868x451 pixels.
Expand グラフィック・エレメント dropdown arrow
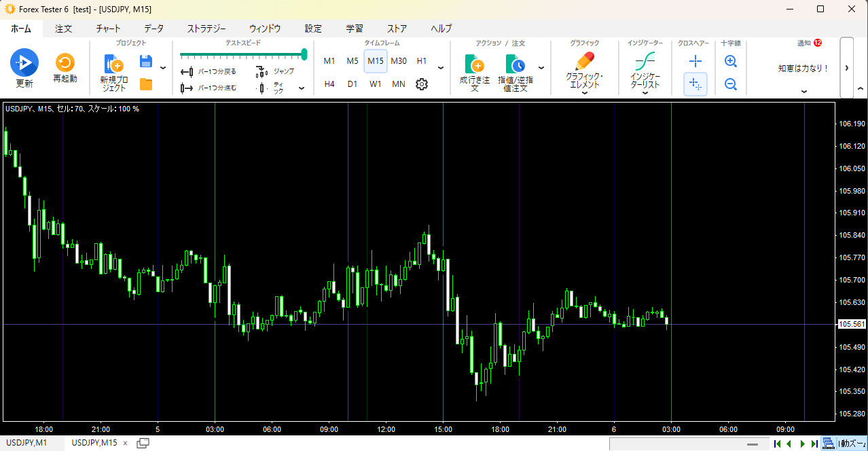tap(584, 94)
